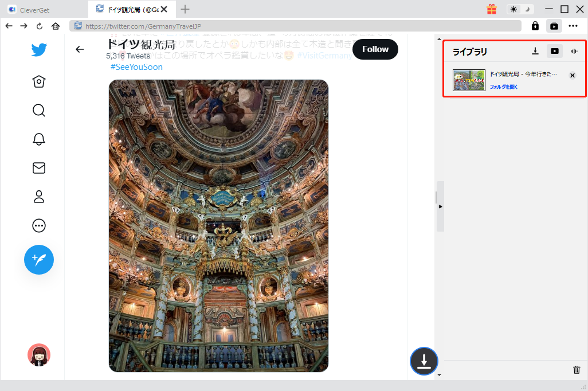
Task: Open Twitter Explore search icon
Action: pyautogui.click(x=39, y=110)
